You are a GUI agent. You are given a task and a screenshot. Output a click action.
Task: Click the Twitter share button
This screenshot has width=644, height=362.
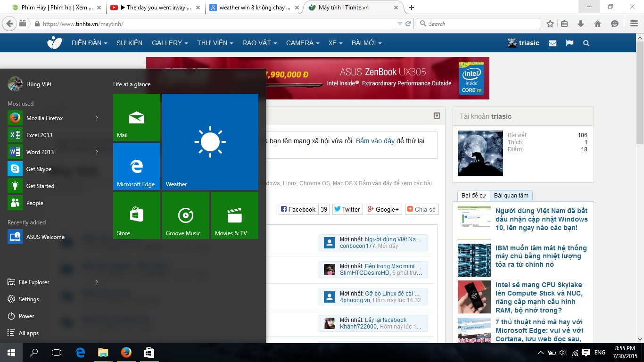[347, 209]
